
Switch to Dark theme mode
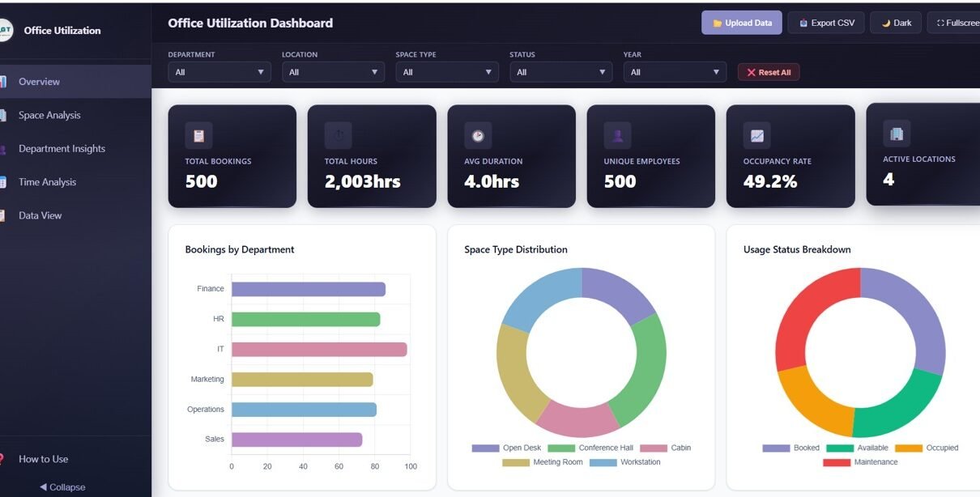point(896,23)
